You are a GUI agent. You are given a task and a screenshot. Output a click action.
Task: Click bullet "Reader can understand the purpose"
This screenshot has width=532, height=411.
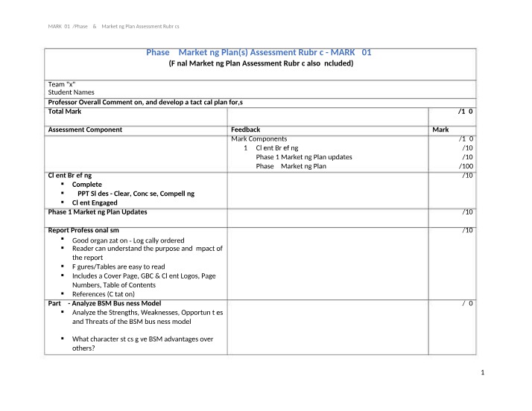[148, 253]
